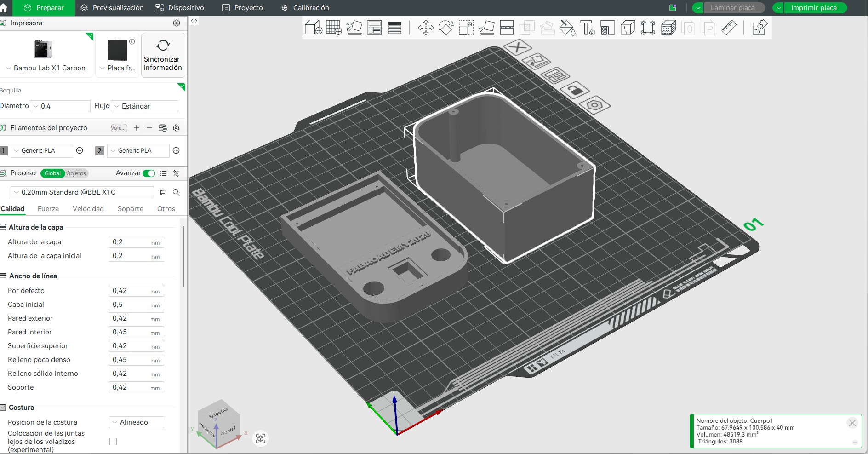Click the plate lock icon
This screenshot has width=868, height=454.
point(574,90)
